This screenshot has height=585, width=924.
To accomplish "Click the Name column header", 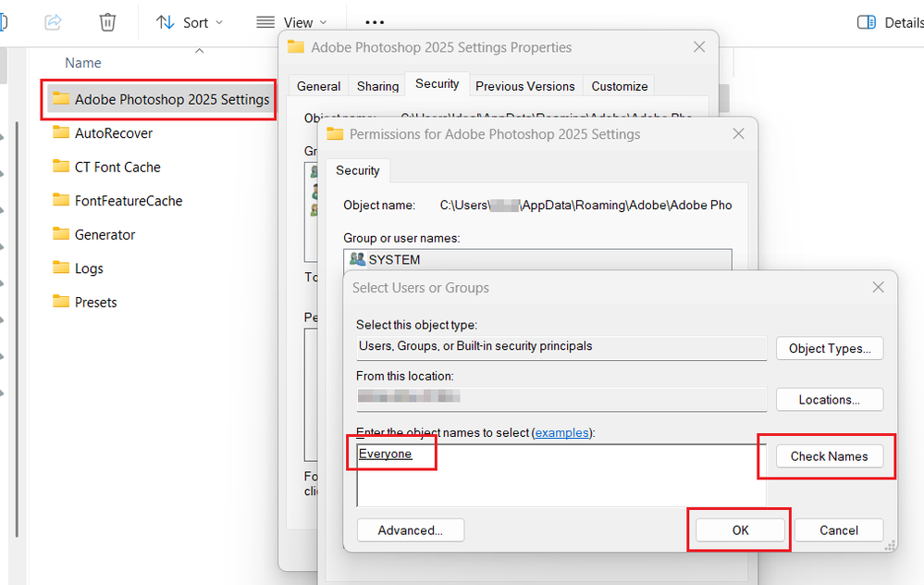I will 83,63.
